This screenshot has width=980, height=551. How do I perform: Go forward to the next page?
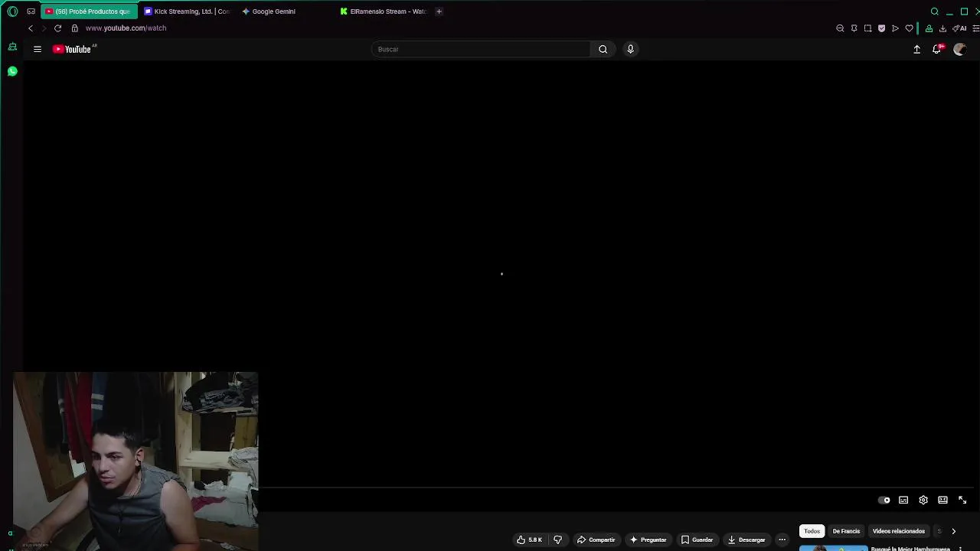tap(44, 28)
